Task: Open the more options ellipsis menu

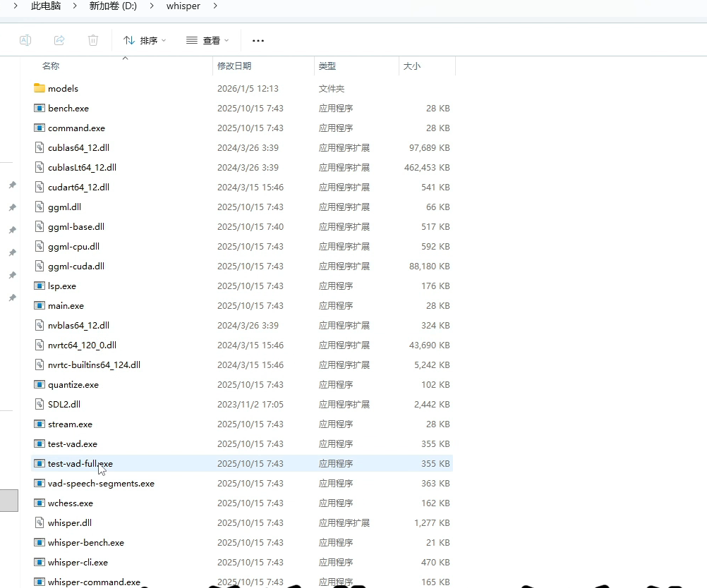Action: 258,41
